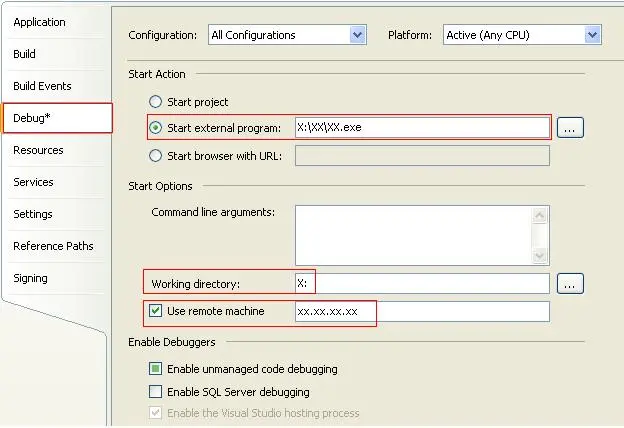The image size is (624, 428).
Task: Choose Start external program option
Action: pos(155,128)
